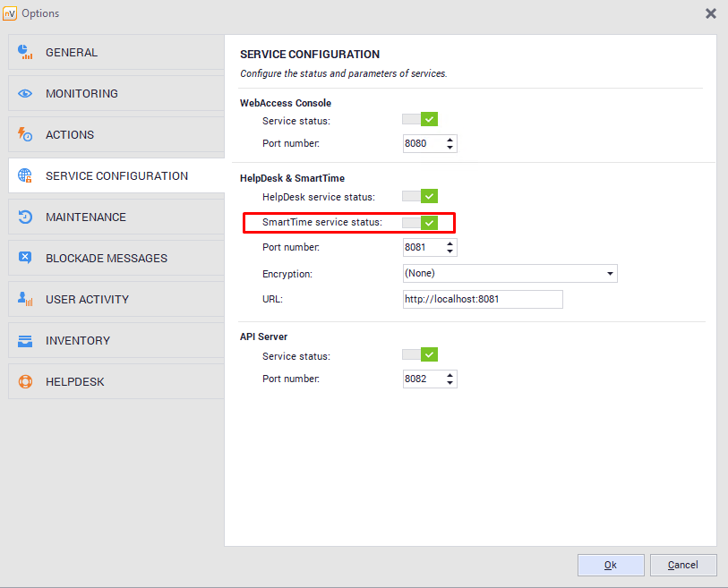Image resolution: width=728 pixels, height=588 pixels.
Task: Turn off API Server service status
Action: pos(419,355)
